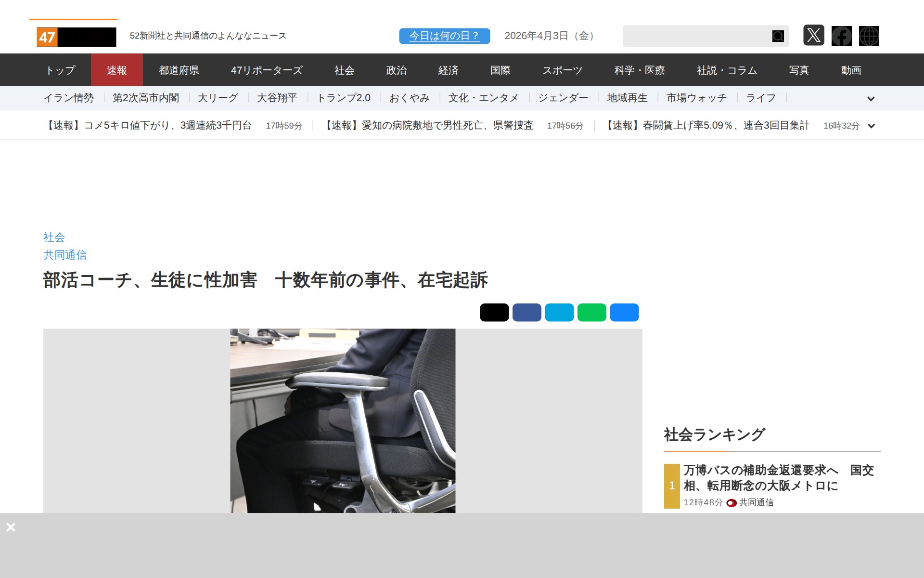The image size is (924, 578).
Task: Select the 速報 navigation tab
Action: pyautogui.click(x=116, y=70)
